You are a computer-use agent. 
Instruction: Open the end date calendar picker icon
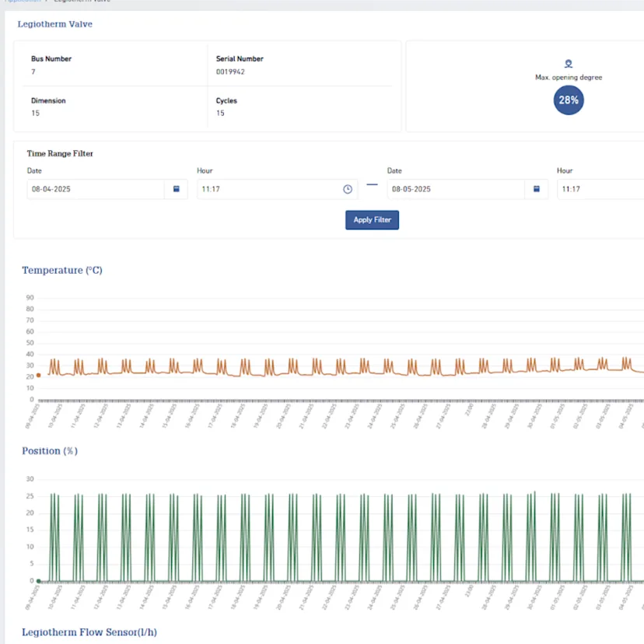537,189
